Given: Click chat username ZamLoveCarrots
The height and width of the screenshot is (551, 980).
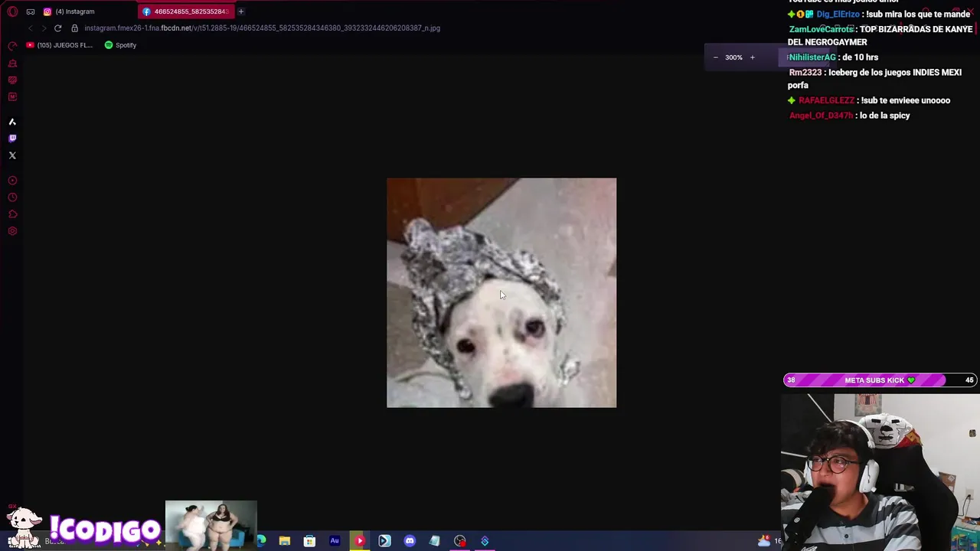Looking at the screenshot, I should tap(822, 29).
